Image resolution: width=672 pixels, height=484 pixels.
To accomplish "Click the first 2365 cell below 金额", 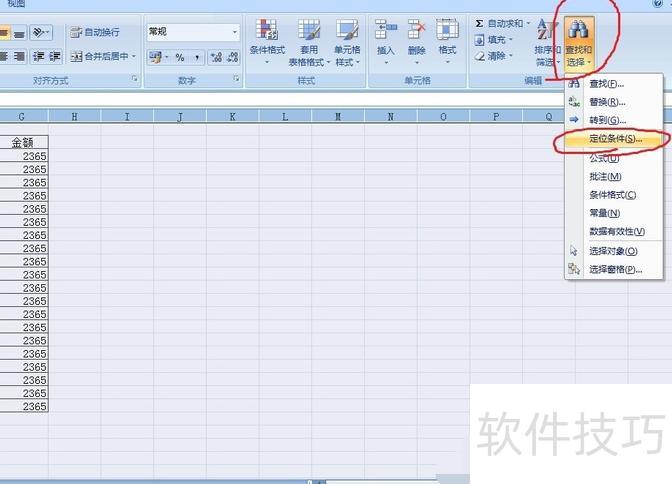I will point(24,156).
